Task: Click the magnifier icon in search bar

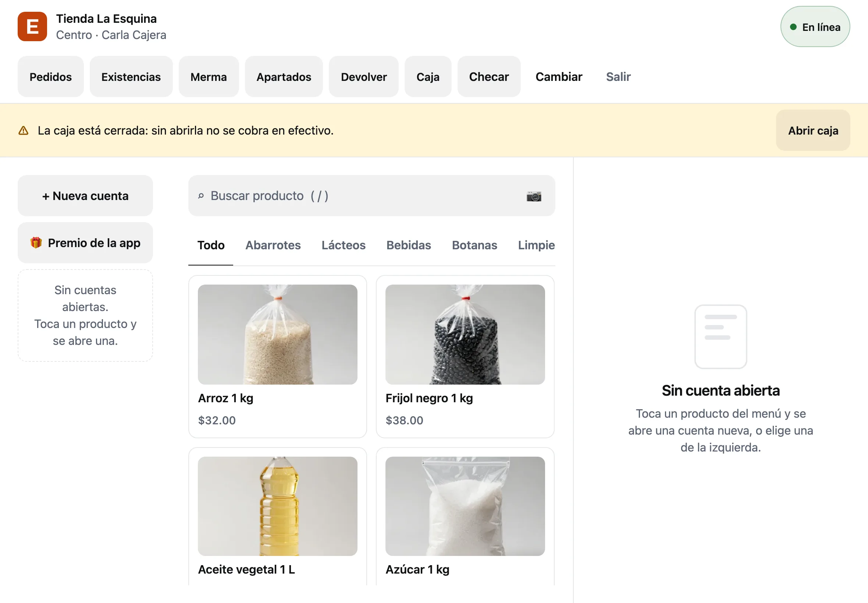Action: (x=201, y=196)
